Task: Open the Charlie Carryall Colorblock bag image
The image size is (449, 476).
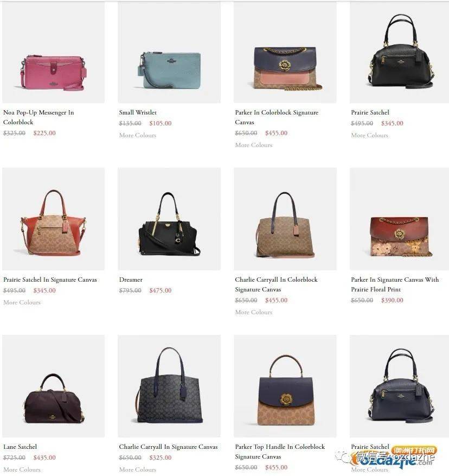Action: (285, 219)
